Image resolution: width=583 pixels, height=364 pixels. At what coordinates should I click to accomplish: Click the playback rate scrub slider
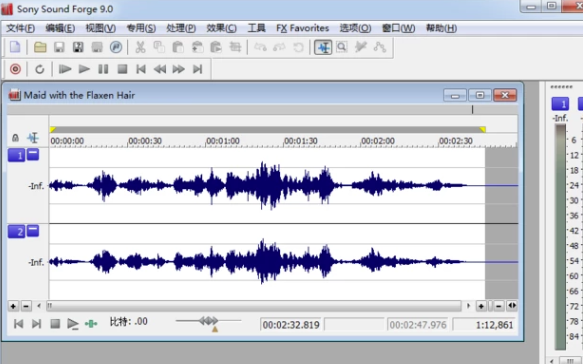(208, 321)
